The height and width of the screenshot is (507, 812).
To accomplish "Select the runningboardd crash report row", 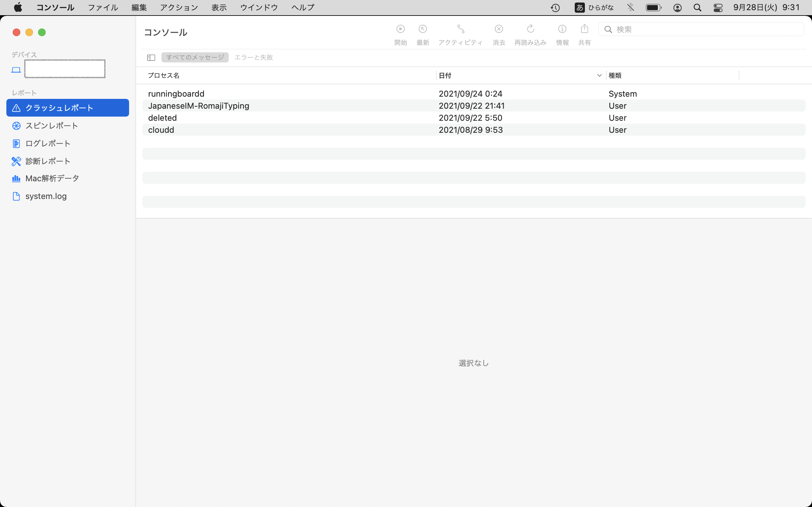I will 176,93.
